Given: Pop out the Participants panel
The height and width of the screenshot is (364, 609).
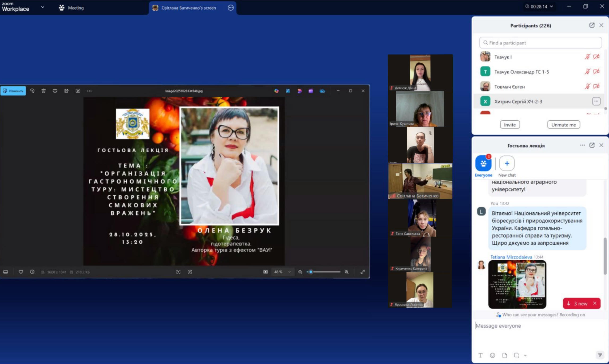Looking at the screenshot, I should 592,25.
